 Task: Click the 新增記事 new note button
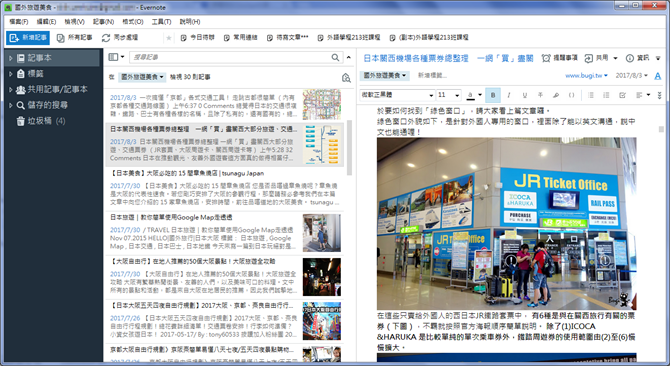tap(28, 38)
